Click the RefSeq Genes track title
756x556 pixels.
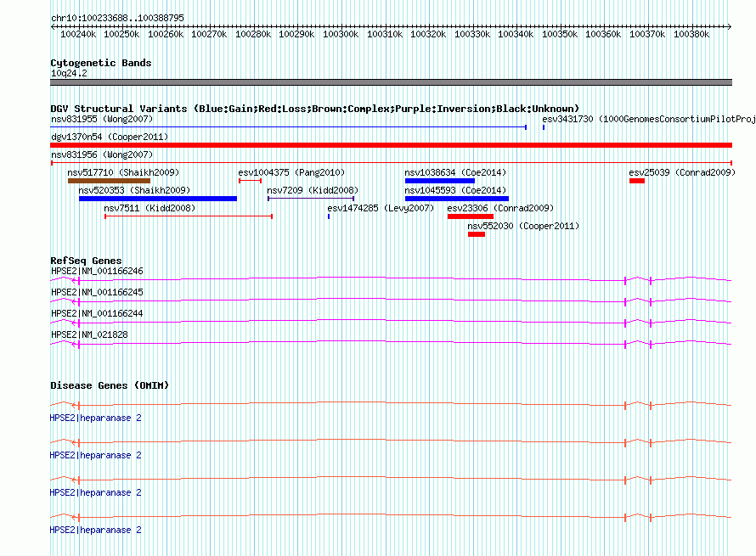coord(86,261)
